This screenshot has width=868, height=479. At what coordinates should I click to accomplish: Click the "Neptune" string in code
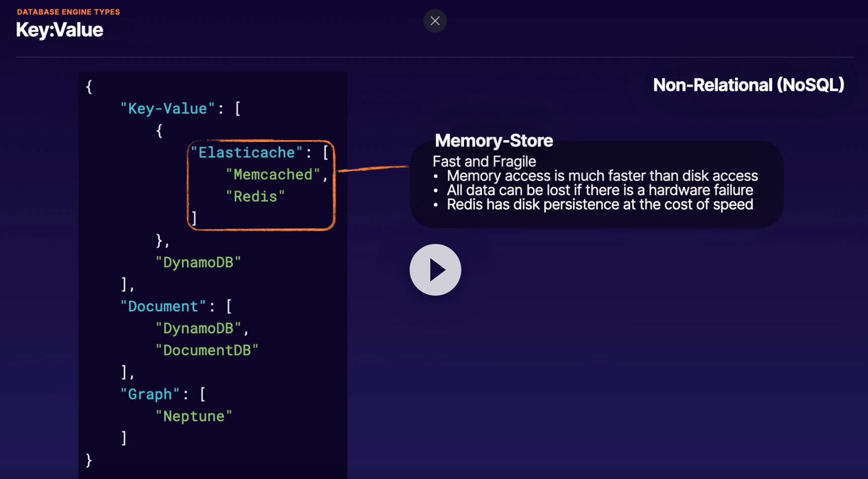194,416
